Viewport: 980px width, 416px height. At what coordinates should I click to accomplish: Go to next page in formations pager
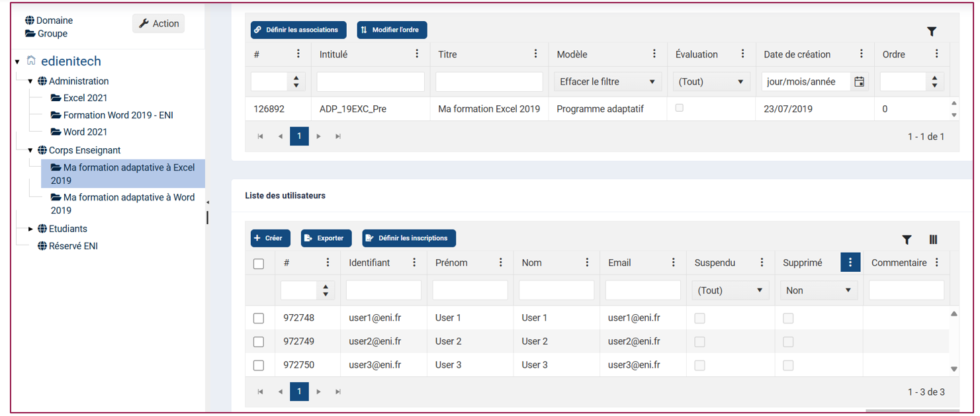click(x=318, y=136)
